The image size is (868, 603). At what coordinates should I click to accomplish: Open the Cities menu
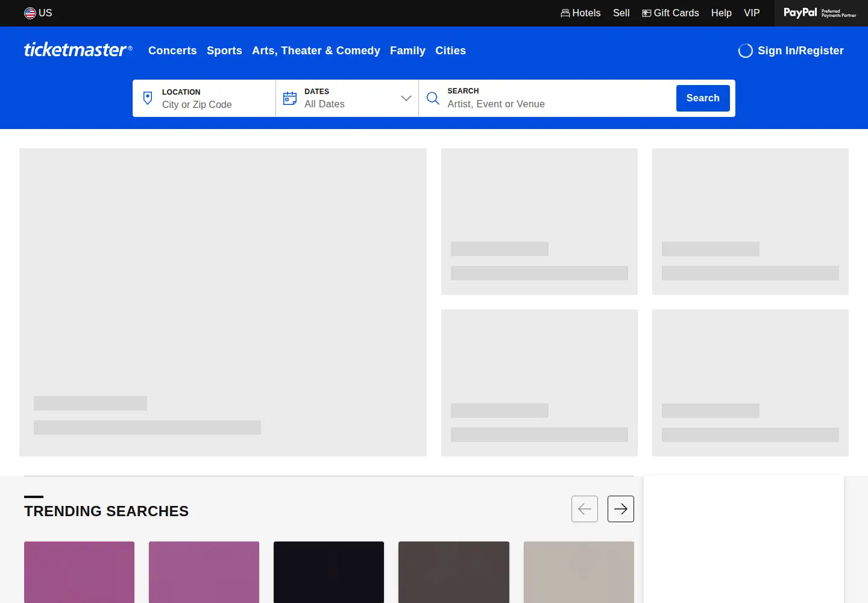pyautogui.click(x=450, y=51)
